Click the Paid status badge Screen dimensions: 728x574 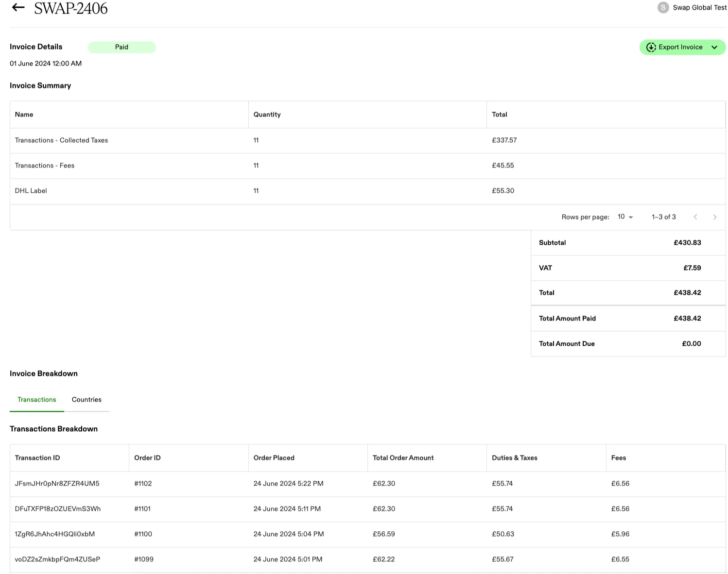coord(121,47)
